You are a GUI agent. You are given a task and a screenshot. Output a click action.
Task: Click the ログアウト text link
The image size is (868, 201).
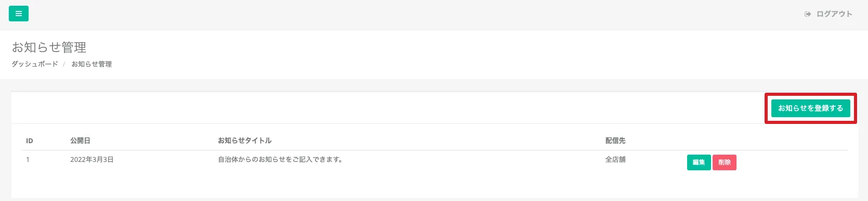(x=834, y=14)
